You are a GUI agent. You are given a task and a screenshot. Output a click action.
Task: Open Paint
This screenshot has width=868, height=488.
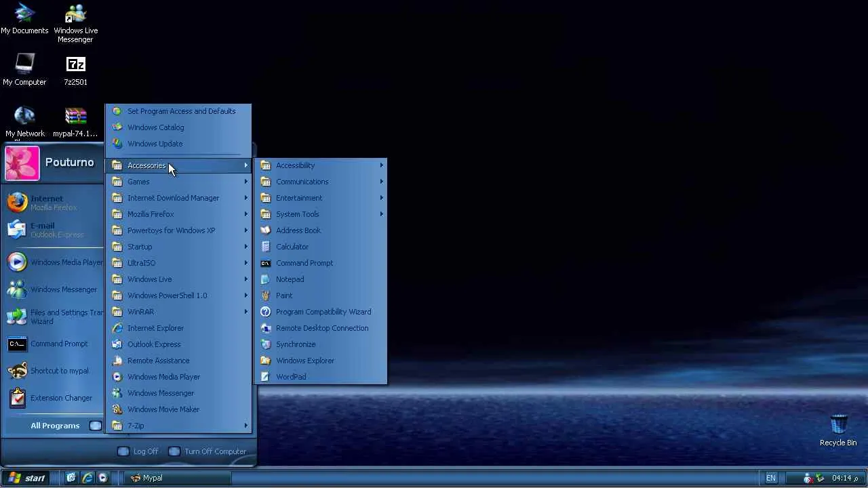321,296
